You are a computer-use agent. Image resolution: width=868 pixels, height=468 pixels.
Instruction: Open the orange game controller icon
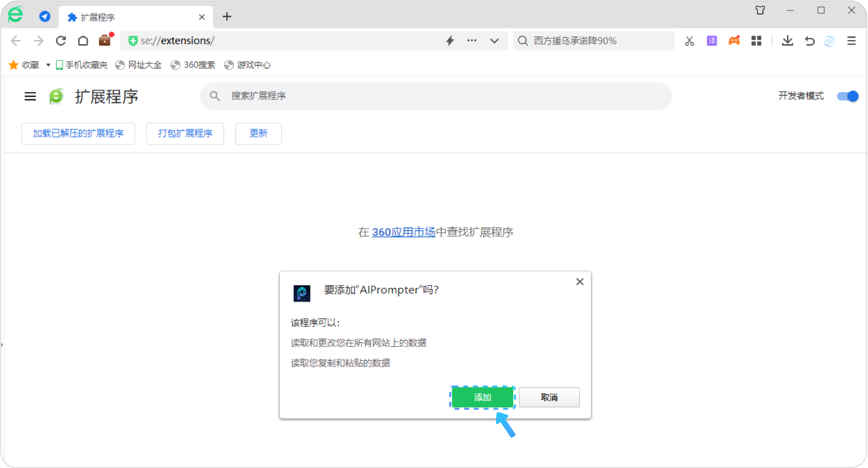click(734, 41)
